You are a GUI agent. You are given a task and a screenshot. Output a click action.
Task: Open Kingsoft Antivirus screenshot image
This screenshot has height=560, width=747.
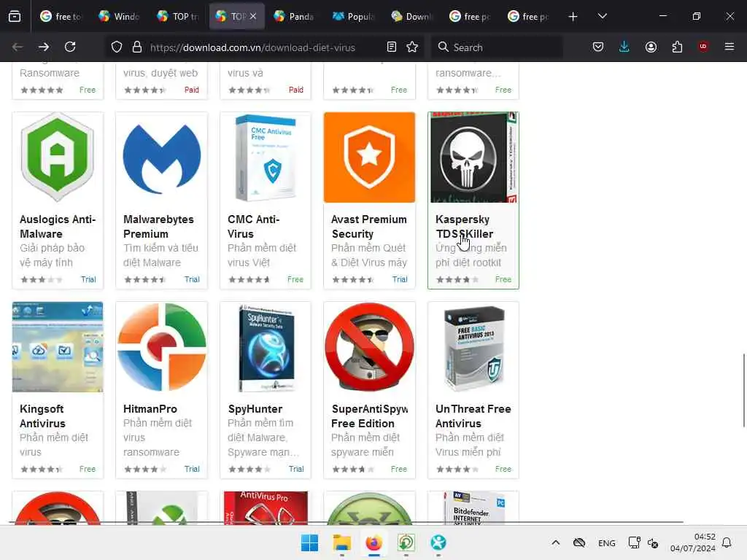[58, 347]
